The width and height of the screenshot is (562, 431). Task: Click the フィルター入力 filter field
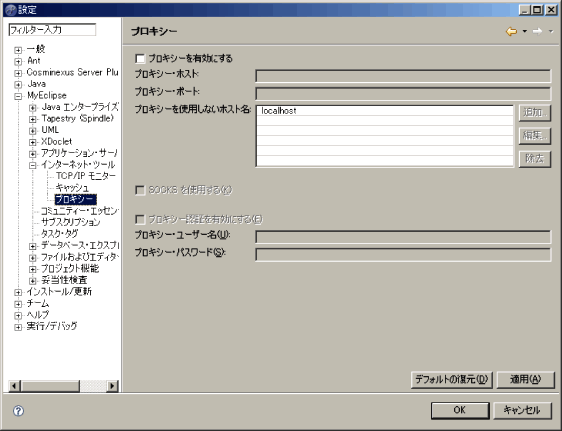(52, 30)
